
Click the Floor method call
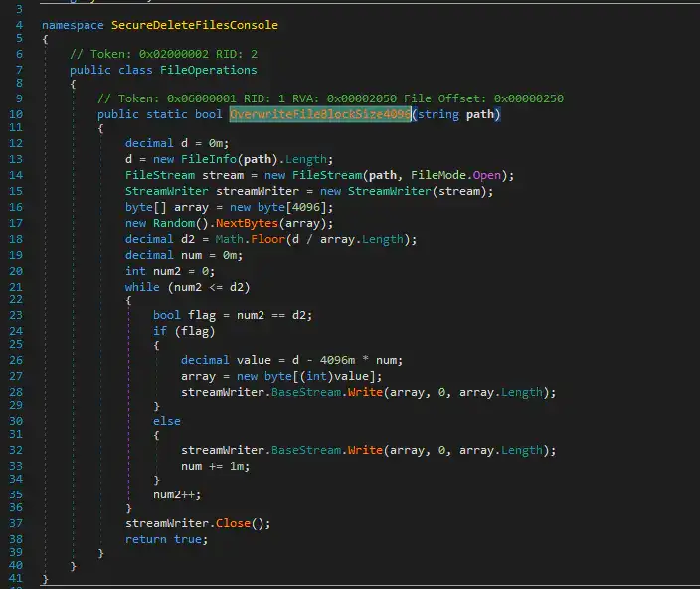point(267,238)
